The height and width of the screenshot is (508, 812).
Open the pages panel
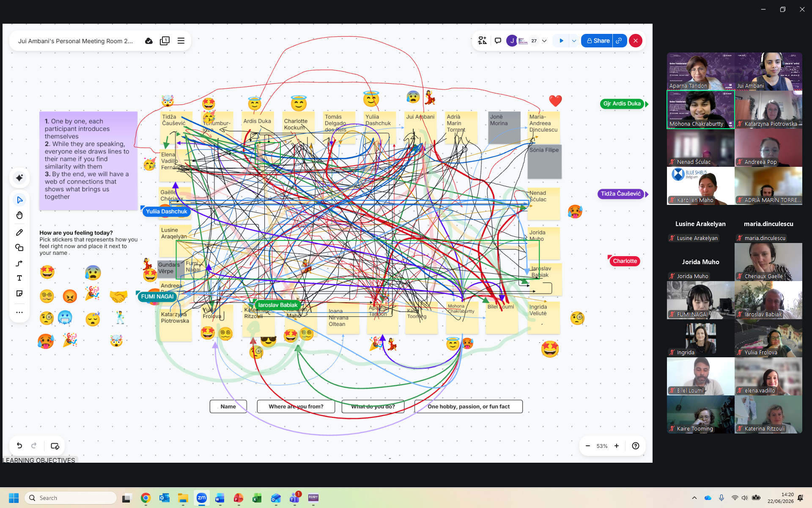(x=165, y=41)
